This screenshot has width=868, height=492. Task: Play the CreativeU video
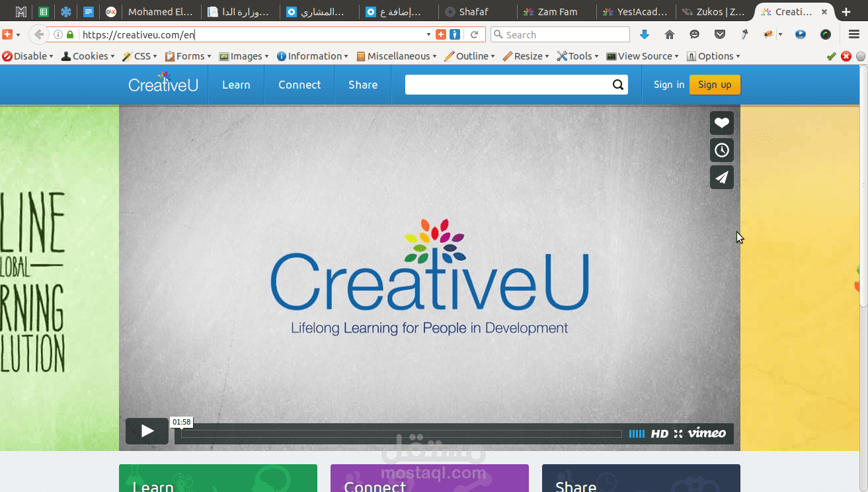pyautogui.click(x=146, y=430)
